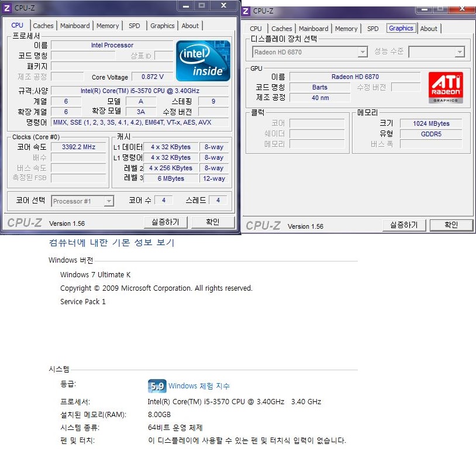476x451 pixels.
Task: Click the 12-way cache associativity value
Action: click(214, 178)
